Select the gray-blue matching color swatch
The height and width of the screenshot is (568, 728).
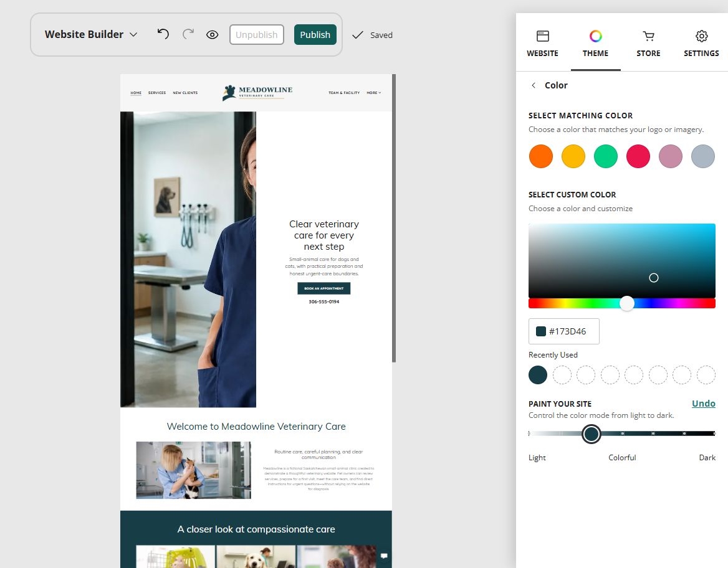point(703,156)
